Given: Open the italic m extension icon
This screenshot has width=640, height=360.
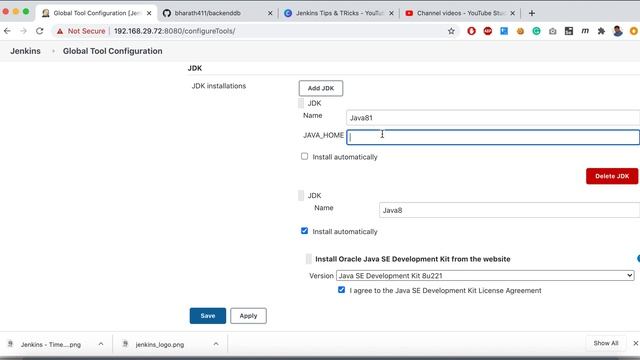Looking at the screenshot, I should [x=585, y=31].
